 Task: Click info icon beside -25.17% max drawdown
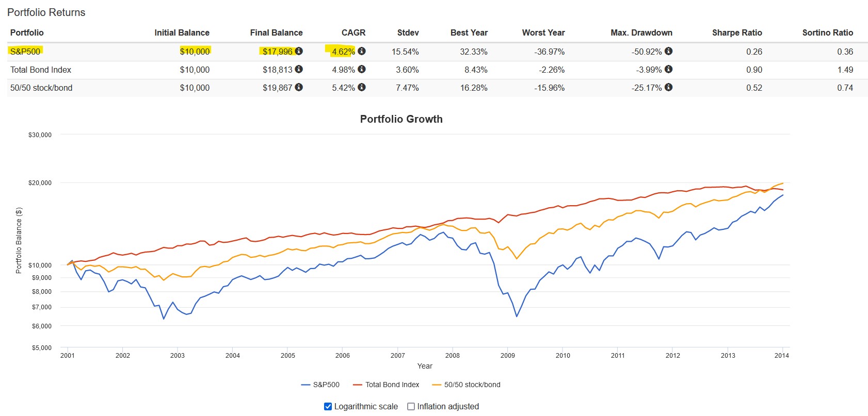coord(668,87)
